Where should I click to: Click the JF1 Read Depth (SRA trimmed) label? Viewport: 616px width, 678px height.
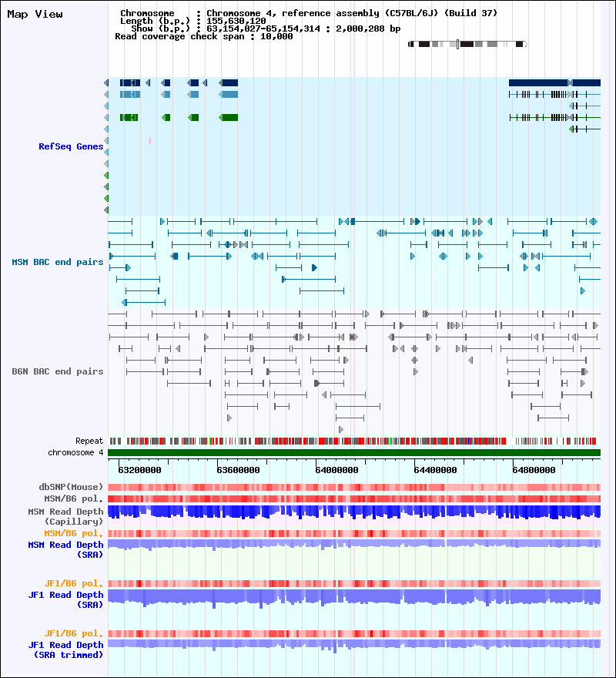tap(65, 650)
